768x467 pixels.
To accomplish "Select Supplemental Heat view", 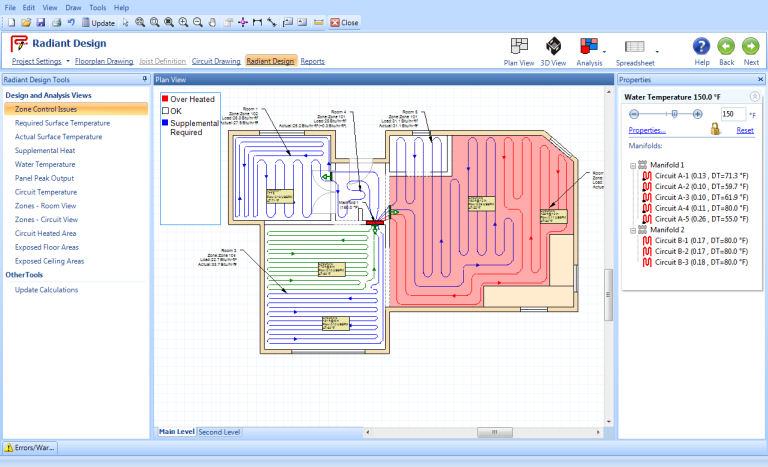I will (45, 150).
